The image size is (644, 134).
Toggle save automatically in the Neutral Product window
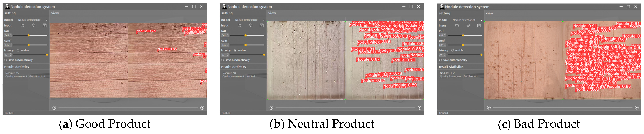coord(223,60)
